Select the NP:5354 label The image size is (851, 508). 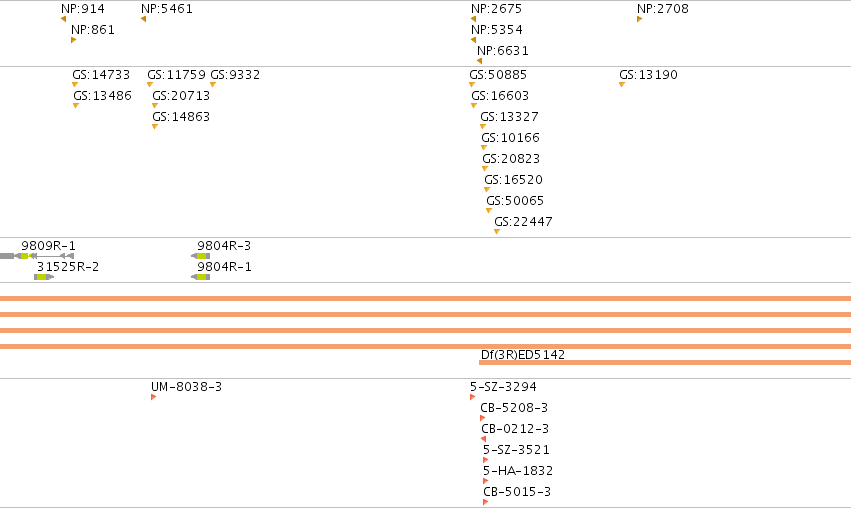[x=497, y=30]
